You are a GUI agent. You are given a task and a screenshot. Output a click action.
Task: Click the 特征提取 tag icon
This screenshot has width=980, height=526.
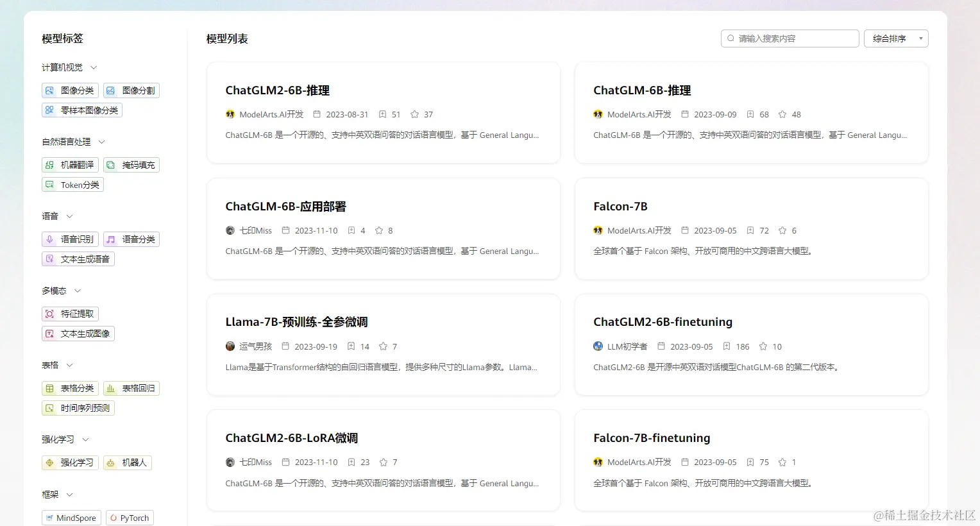click(49, 314)
